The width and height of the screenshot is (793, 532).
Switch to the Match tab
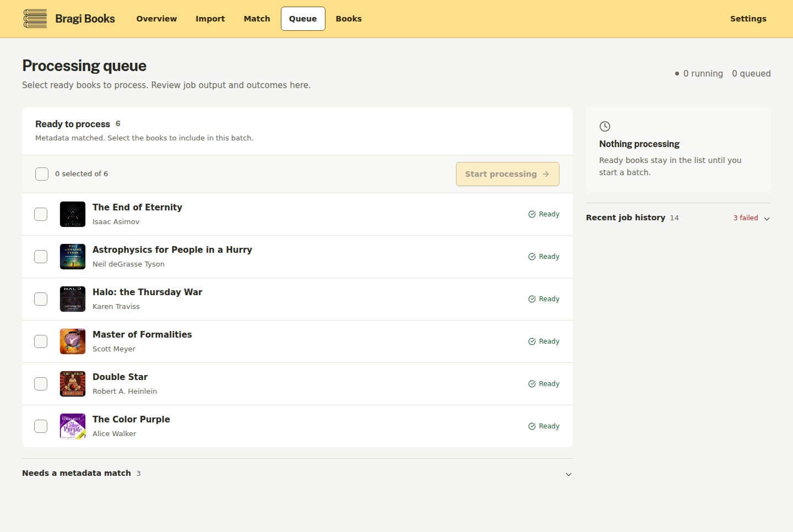point(257,19)
